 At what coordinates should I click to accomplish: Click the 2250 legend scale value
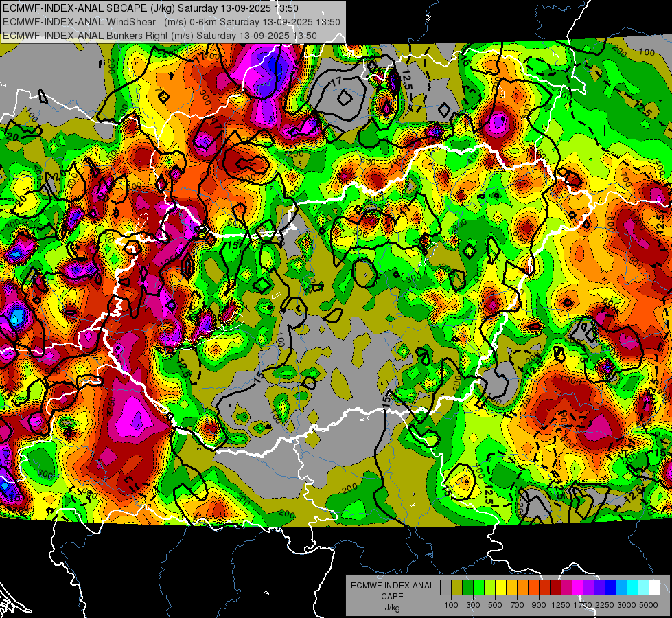tap(605, 605)
